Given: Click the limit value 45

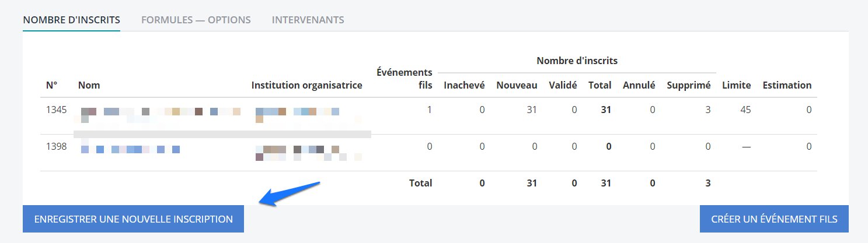Looking at the screenshot, I should (x=745, y=110).
